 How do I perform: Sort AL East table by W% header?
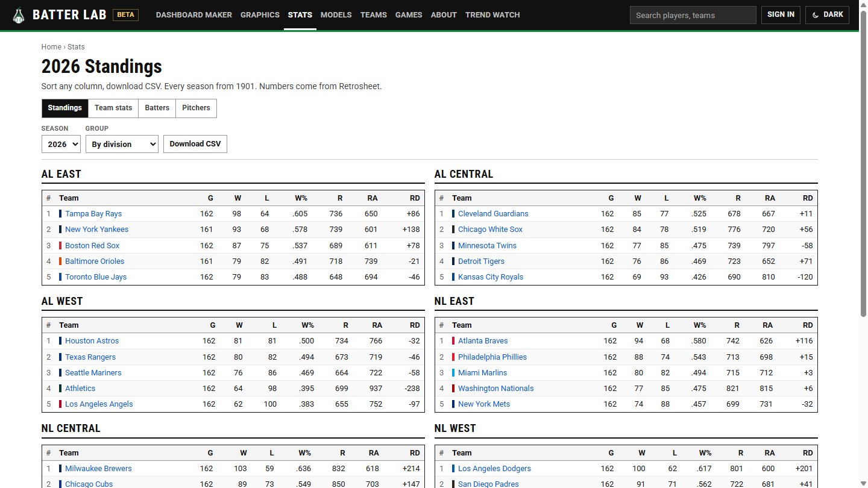coord(301,198)
